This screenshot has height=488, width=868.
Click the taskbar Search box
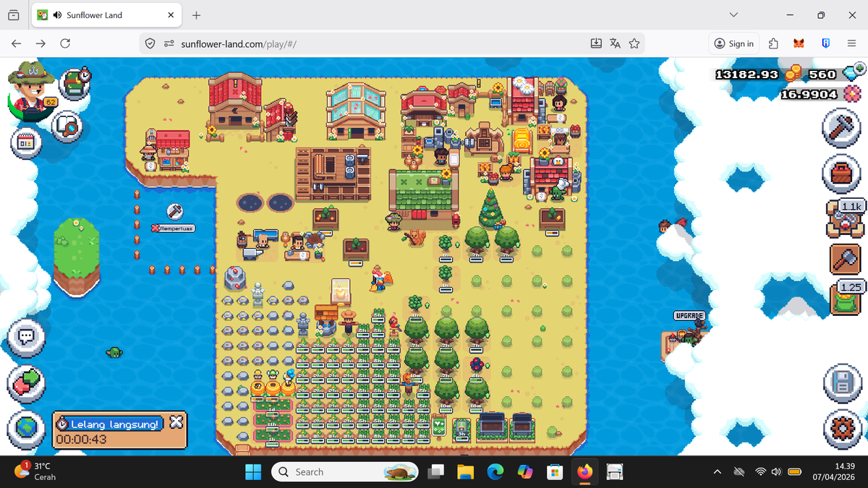click(x=344, y=472)
